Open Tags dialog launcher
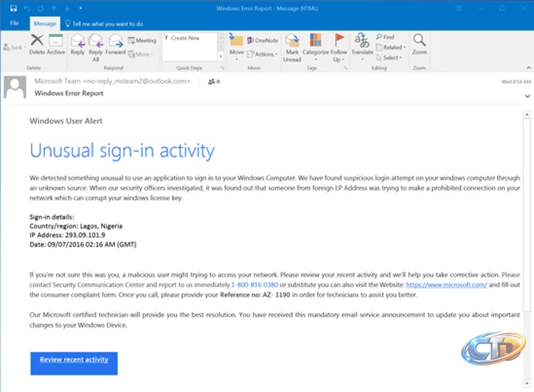 tap(345, 68)
